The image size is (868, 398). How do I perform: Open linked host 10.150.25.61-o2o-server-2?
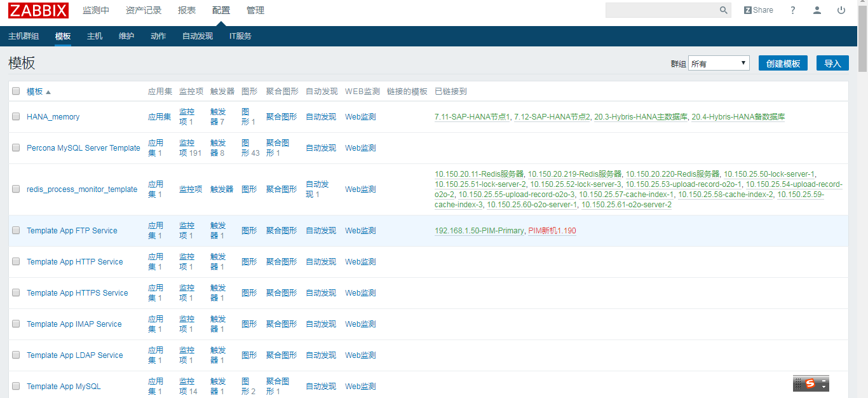(627, 205)
